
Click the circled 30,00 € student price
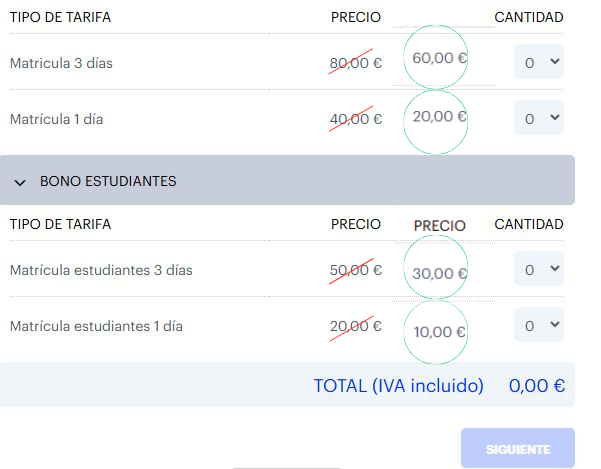click(x=439, y=274)
